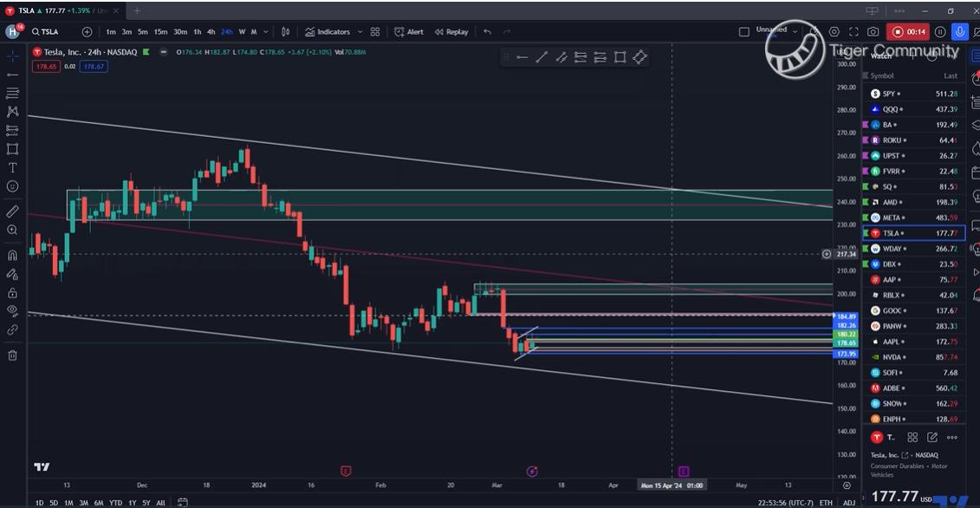Toggle ADJ adjusted data

click(849, 503)
